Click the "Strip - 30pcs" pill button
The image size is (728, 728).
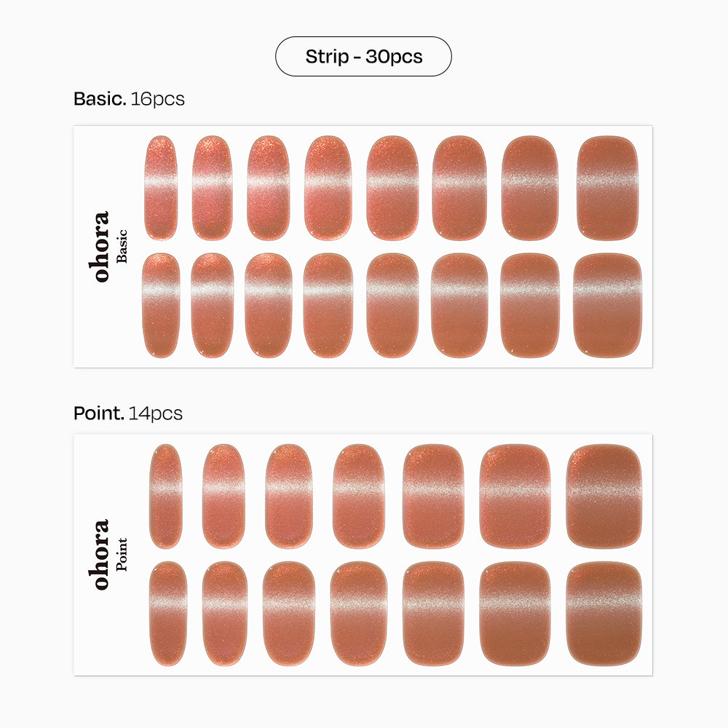[x=363, y=57]
